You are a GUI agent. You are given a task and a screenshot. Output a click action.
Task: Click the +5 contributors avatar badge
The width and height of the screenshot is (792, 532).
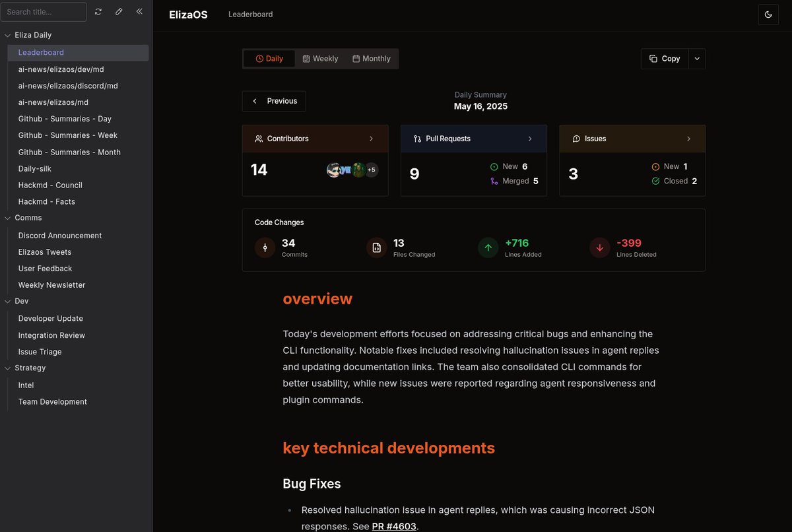[x=372, y=170]
